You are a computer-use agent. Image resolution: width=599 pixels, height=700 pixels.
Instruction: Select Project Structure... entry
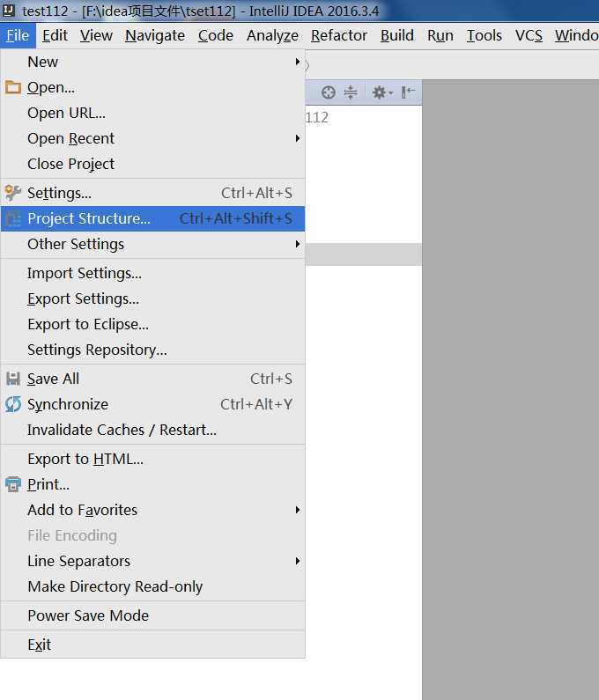coord(152,218)
